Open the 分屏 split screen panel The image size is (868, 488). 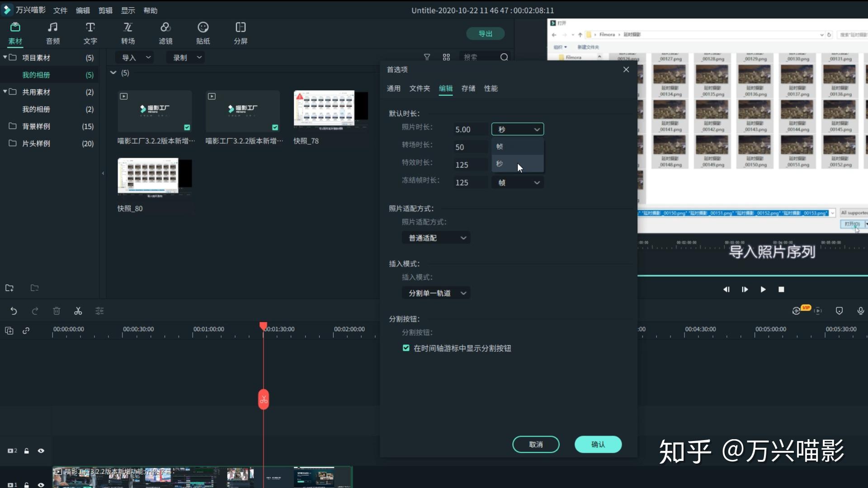pos(241,33)
